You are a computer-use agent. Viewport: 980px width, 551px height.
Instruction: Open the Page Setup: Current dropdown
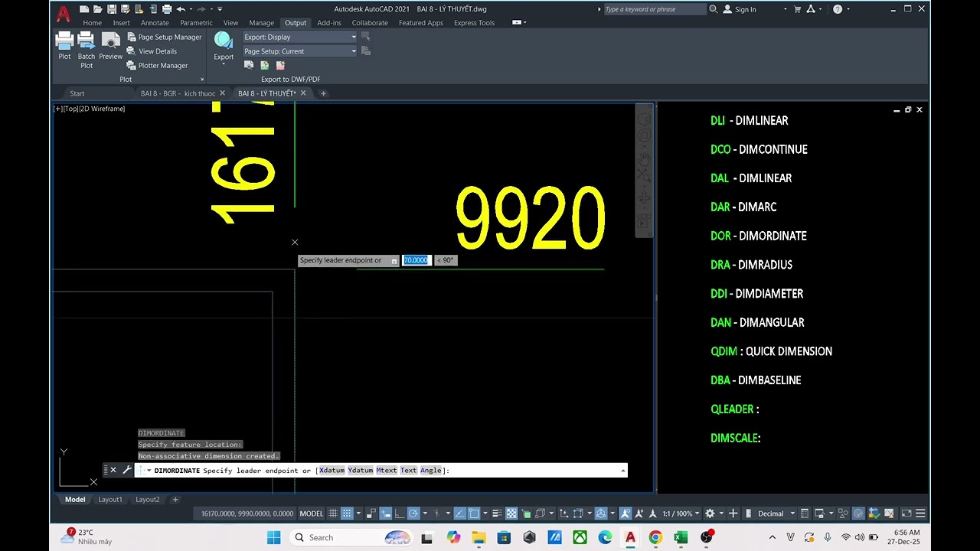tap(299, 51)
